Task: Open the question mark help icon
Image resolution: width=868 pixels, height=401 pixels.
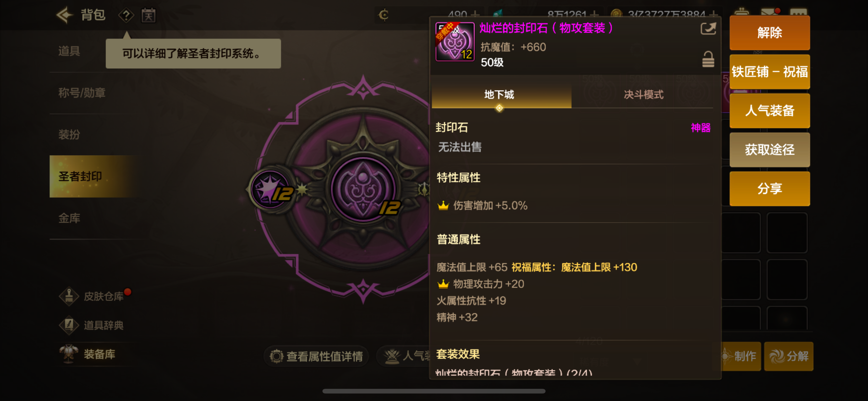Action: pyautogui.click(x=126, y=15)
